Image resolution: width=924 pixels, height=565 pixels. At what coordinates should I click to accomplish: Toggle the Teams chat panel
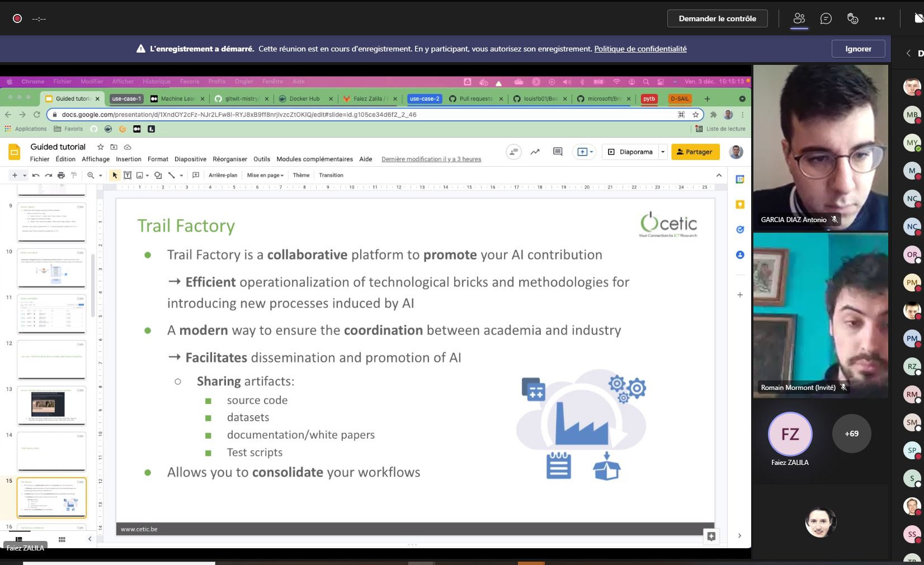coord(826,18)
